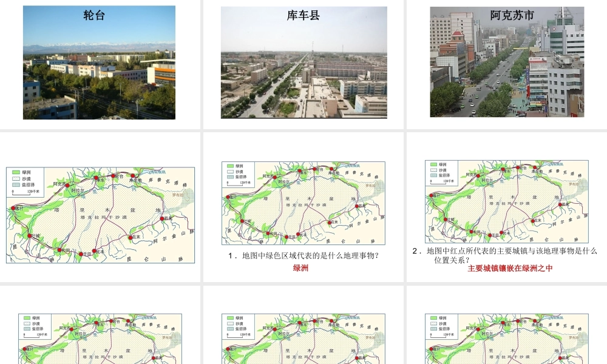Select the map above question 1
The image size is (607, 364).
pyautogui.click(x=303, y=203)
